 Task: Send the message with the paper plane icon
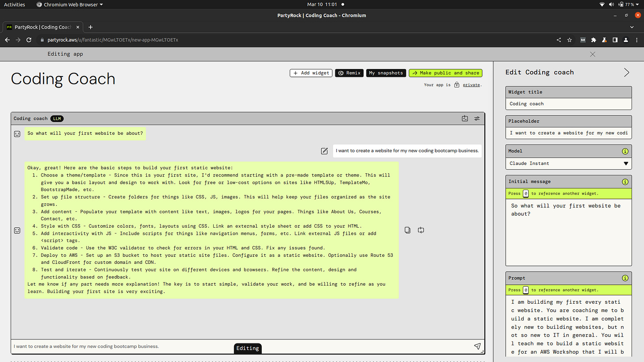[x=477, y=346]
